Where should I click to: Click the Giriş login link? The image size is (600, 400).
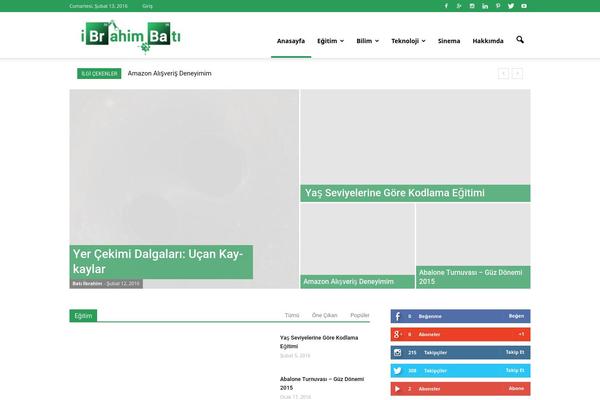[x=147, y=6]
